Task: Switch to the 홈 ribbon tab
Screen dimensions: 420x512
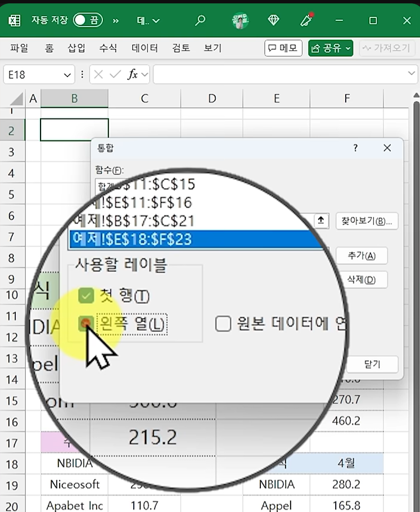Action: (x=49, y=48)
